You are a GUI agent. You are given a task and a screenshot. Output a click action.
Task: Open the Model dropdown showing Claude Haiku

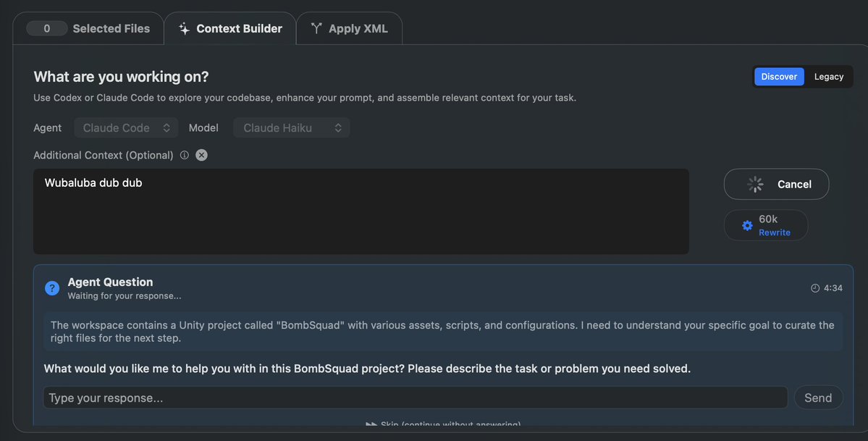(292, 127)
